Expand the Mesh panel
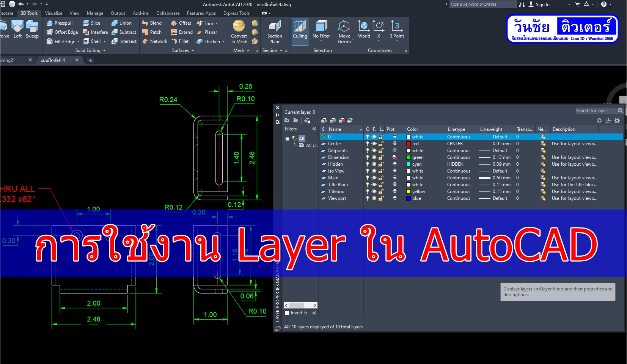 241,50
